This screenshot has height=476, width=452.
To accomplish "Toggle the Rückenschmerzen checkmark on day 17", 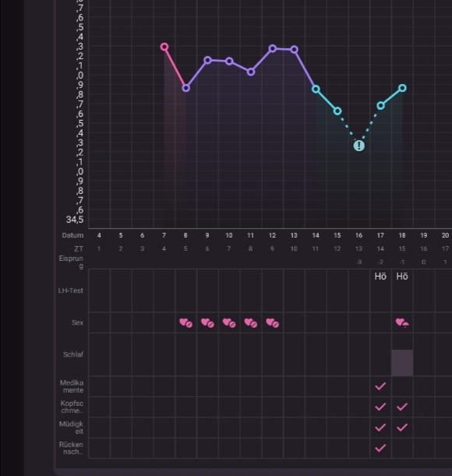I will (x=380, y=448).
